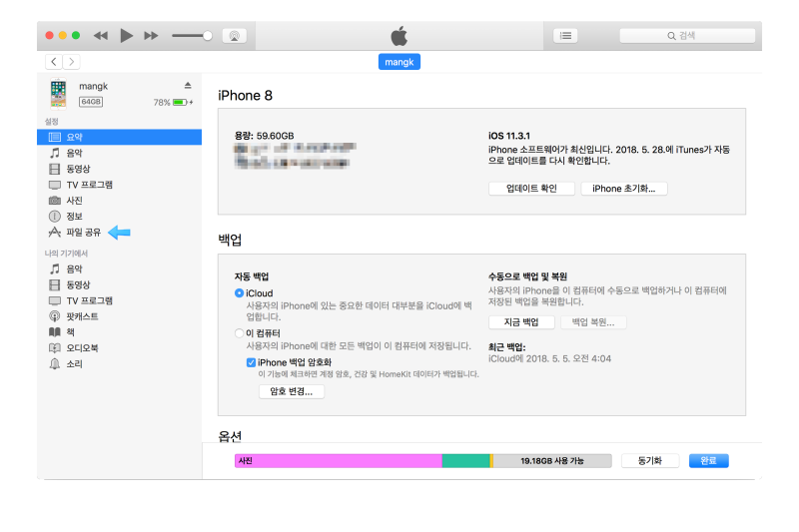Click the 백업 복원... button
This screenshot has width=799, height=532.
click(593, 322)
